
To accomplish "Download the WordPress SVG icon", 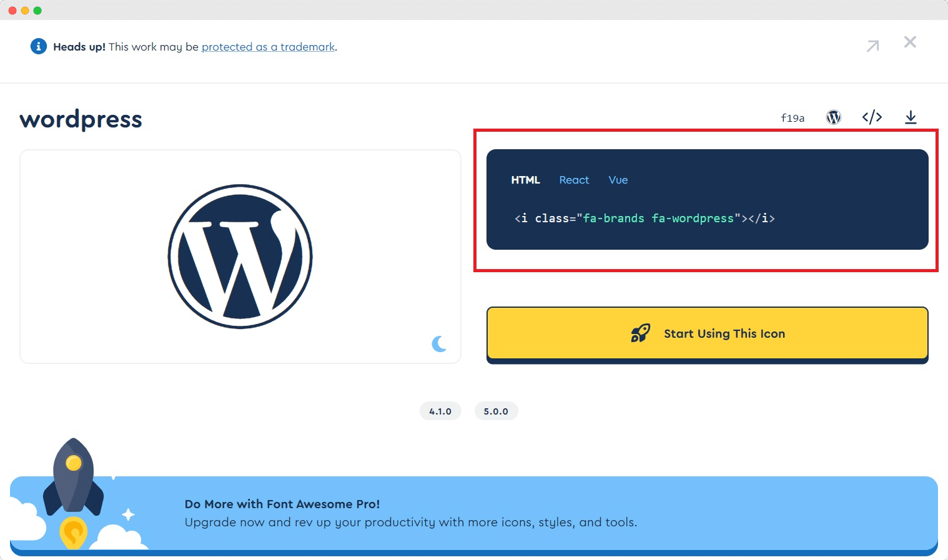I will [x=911, y=117].
